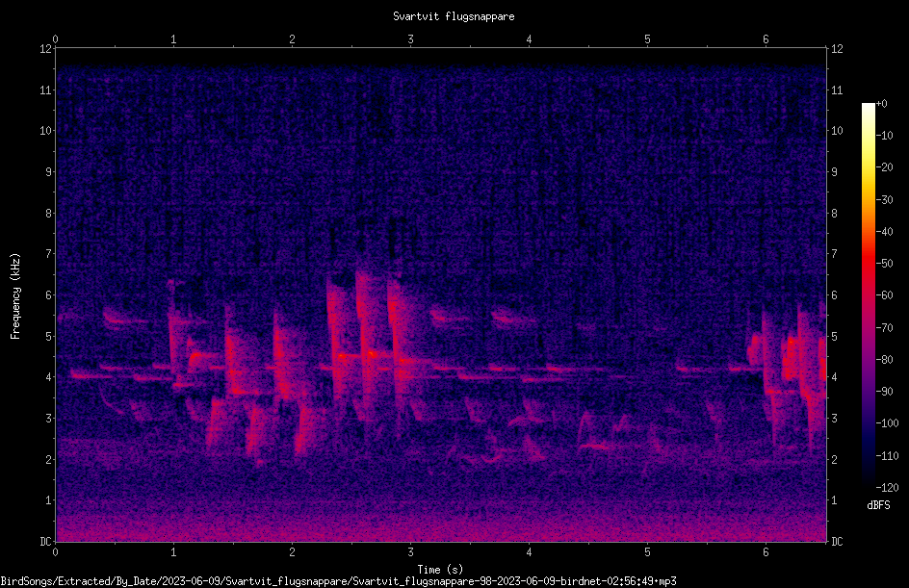Select the 'Time (s)' axis label
The width and height of the screenshot is (909, 588).
tap(440, 570)
